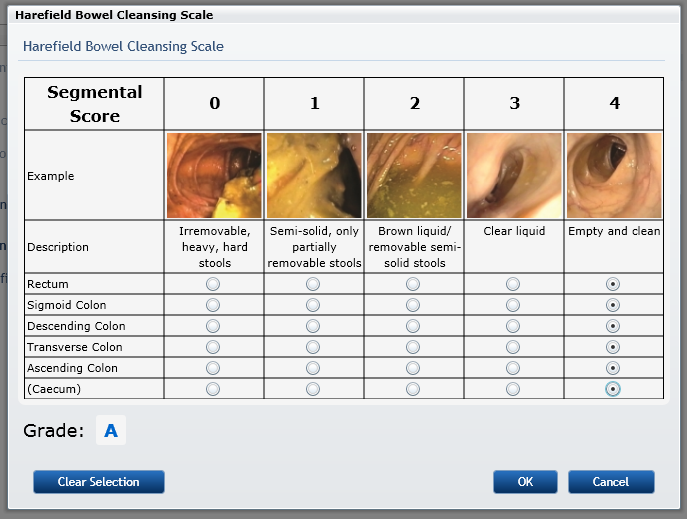Click the score 0 example image

214,176
